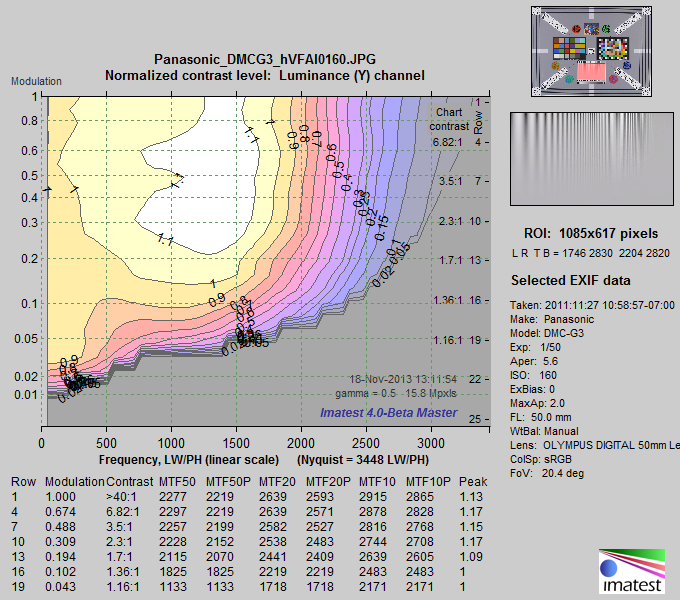Click y-axis tick label 0.05
This screenshot has width=680, height=600.
(26, 339)
